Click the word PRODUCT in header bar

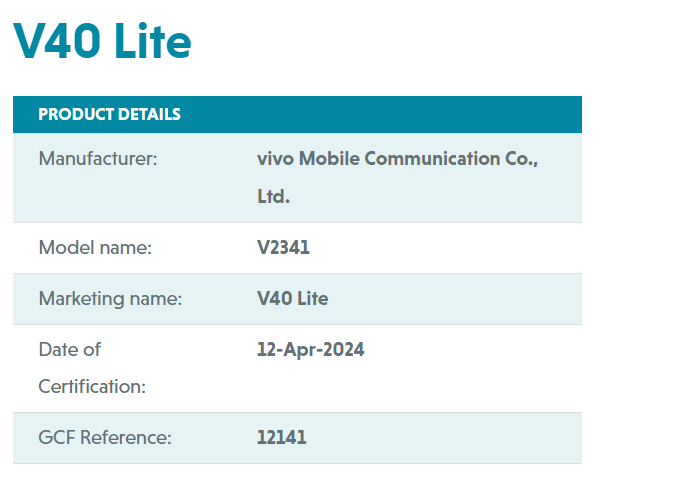76,114
